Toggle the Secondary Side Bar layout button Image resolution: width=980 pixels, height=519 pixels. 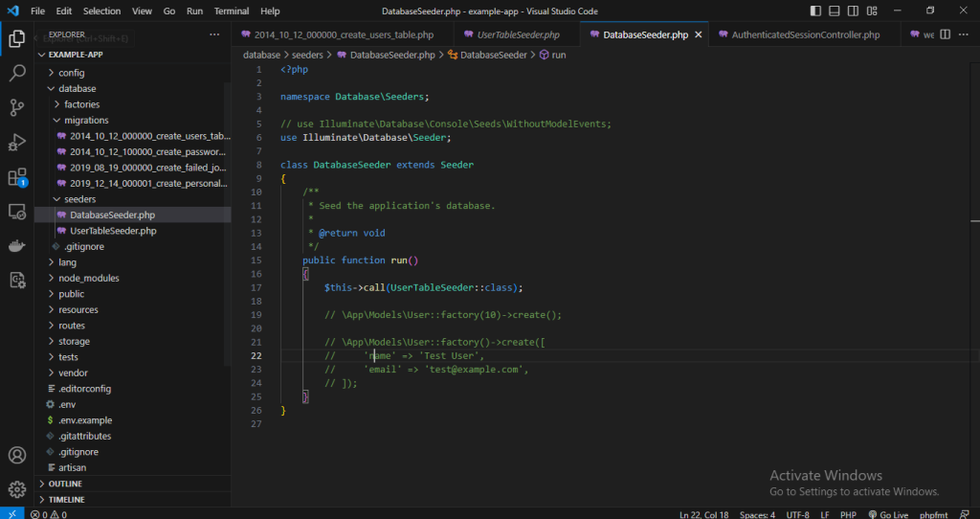pos(854,11)
